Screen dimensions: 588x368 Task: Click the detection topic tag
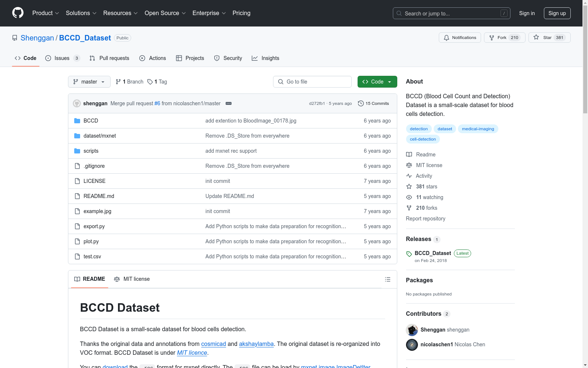click(419, 129)
